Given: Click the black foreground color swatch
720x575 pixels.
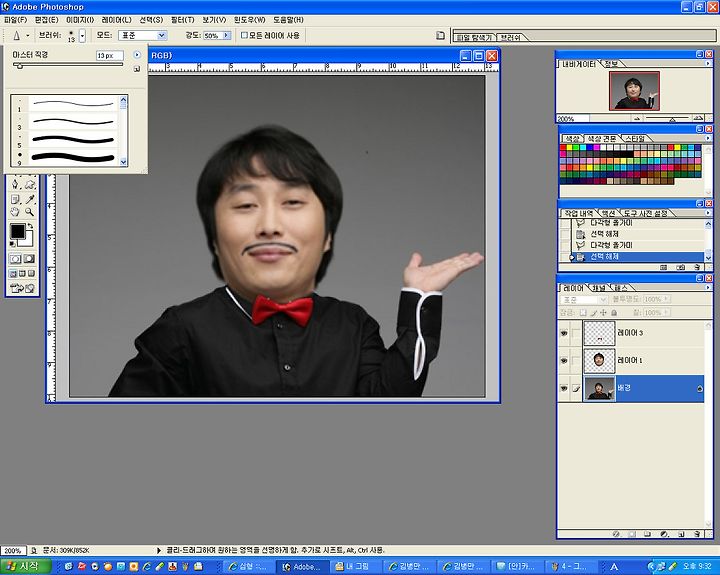Looking at the screenshot, I should (17, 231).
